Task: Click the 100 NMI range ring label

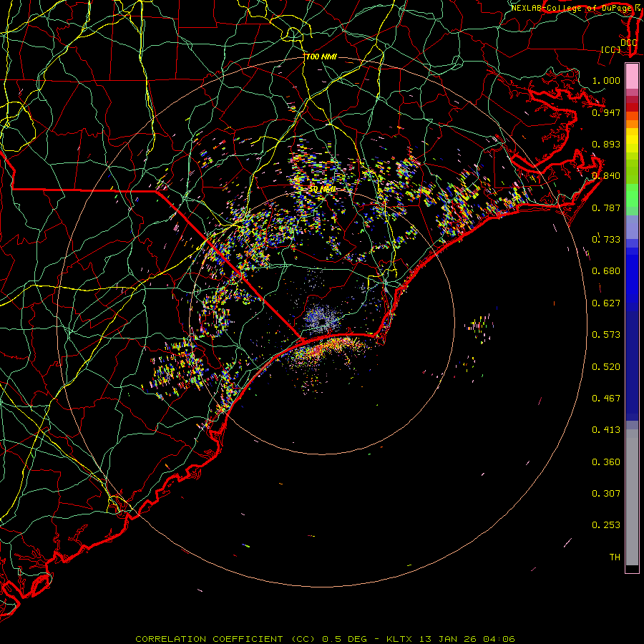Action: pyautogui.click(x=321, y=57)
